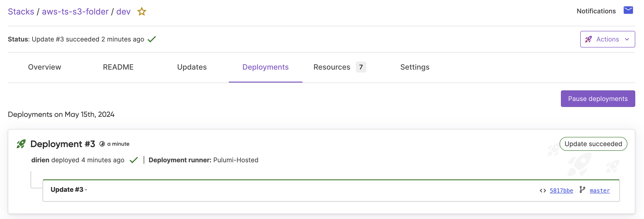Star the dev stack as favorite
The width and height of the screenshot is (644, 219).
tap(142, 12)
